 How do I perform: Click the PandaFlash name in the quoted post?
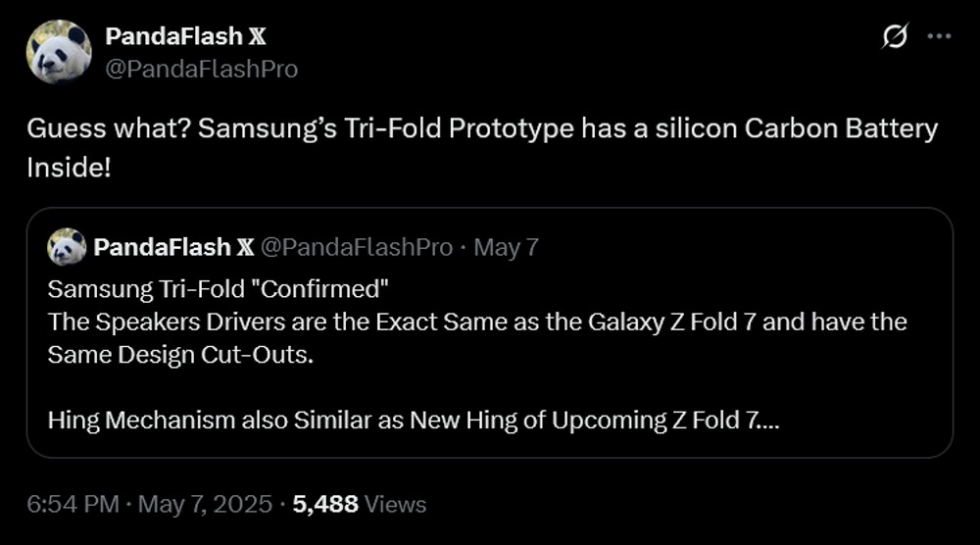[x=161, y=247]
